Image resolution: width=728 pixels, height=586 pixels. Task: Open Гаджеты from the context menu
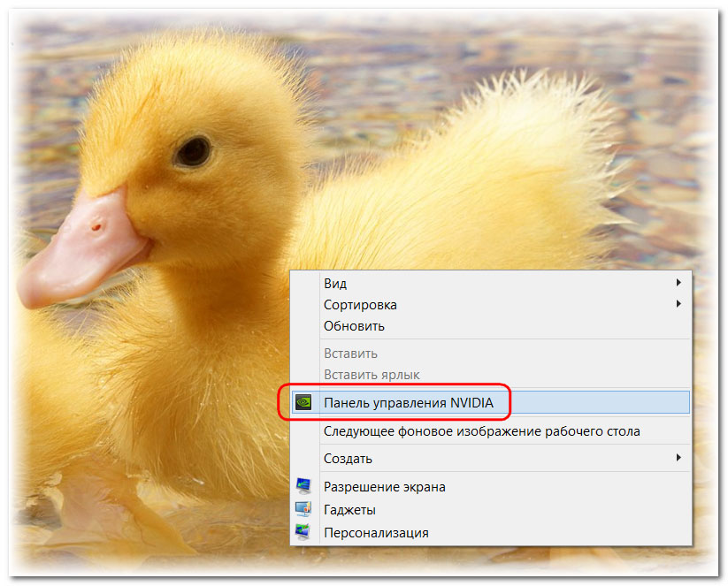tap(491, 510)
